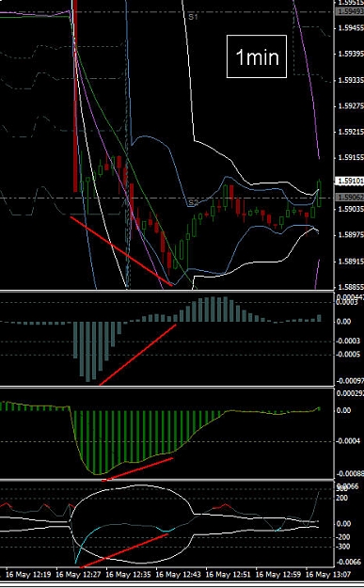The image size is (364, 588).
Task: Click the -0.00088 scale minimum value
Action: pyautogui.click(x=350, y=474)
